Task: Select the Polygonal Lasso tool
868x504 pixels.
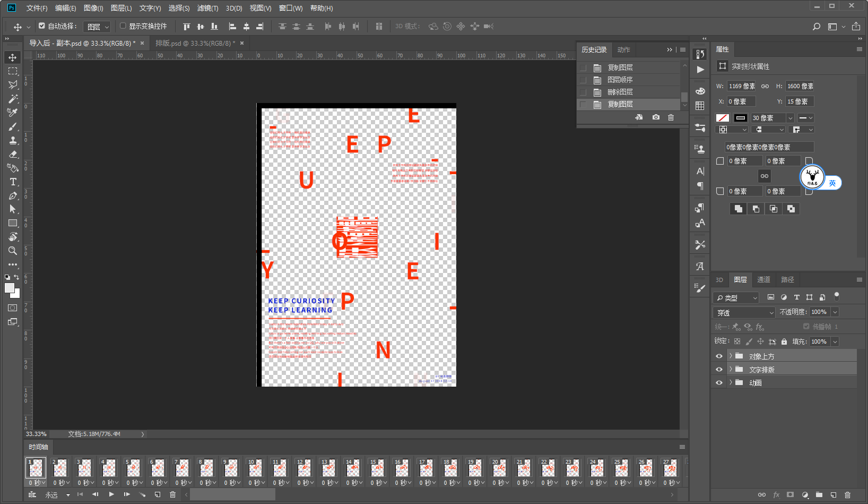Action: click(x=13, y=85)
